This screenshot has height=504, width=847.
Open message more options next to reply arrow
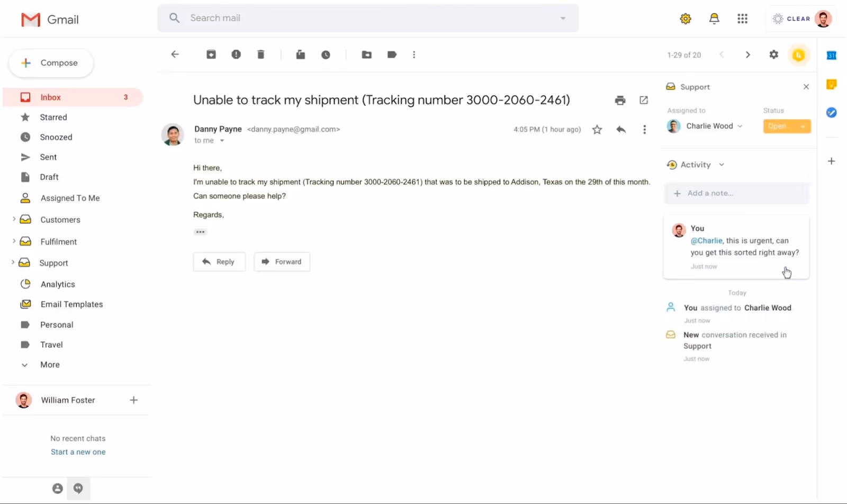[644, 130]
